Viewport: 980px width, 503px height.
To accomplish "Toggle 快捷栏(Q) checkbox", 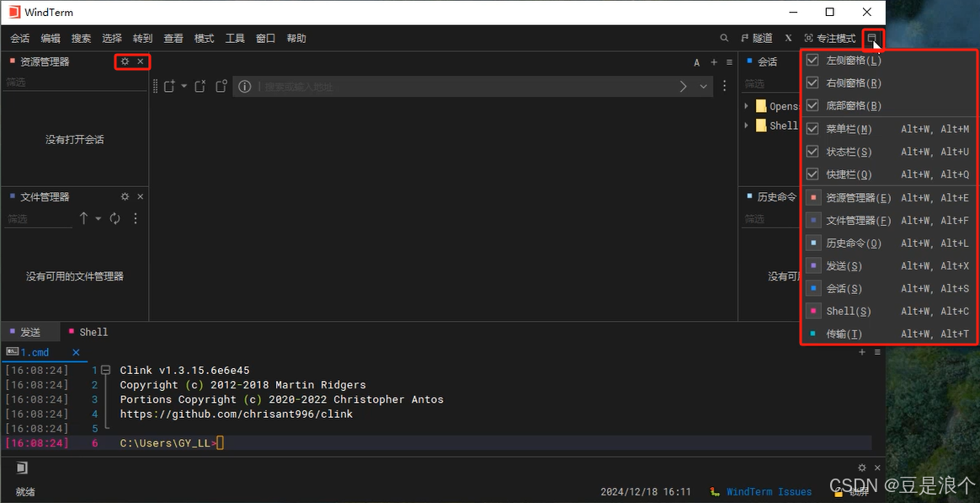I will tap(812, 174).
